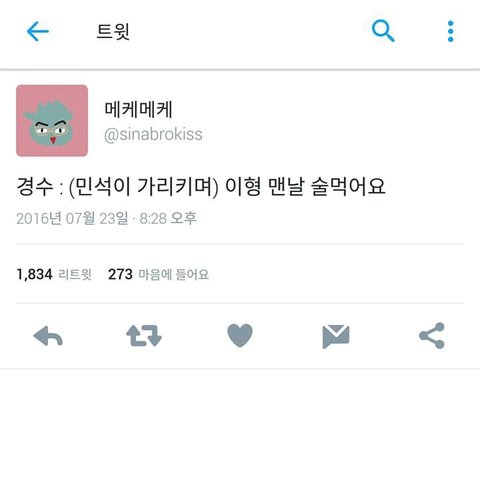Open search with the magnifier icon
The width and height of the screenshot is (480, 480).
(x=383, y=31)
